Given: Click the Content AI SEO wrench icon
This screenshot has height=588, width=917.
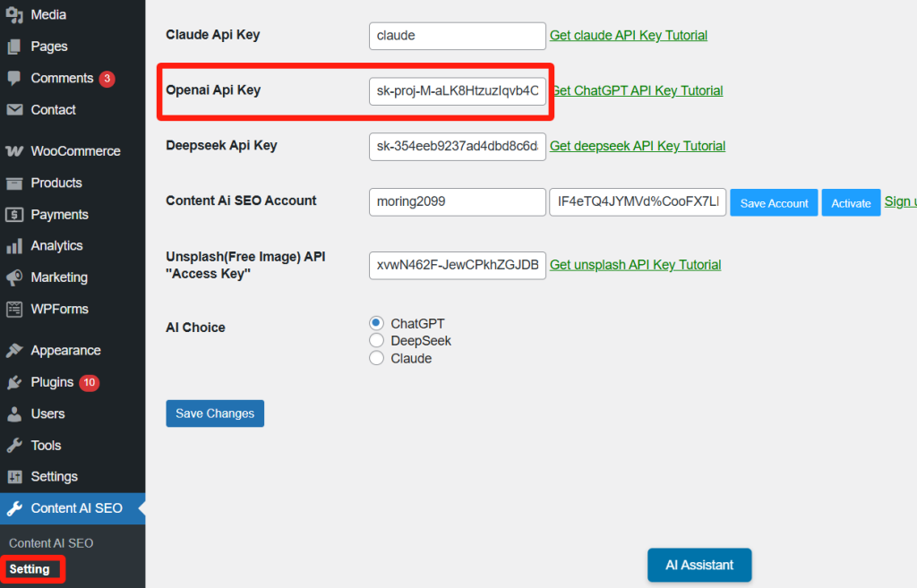Looking at the screenshot, I should (x=14, y=508).
